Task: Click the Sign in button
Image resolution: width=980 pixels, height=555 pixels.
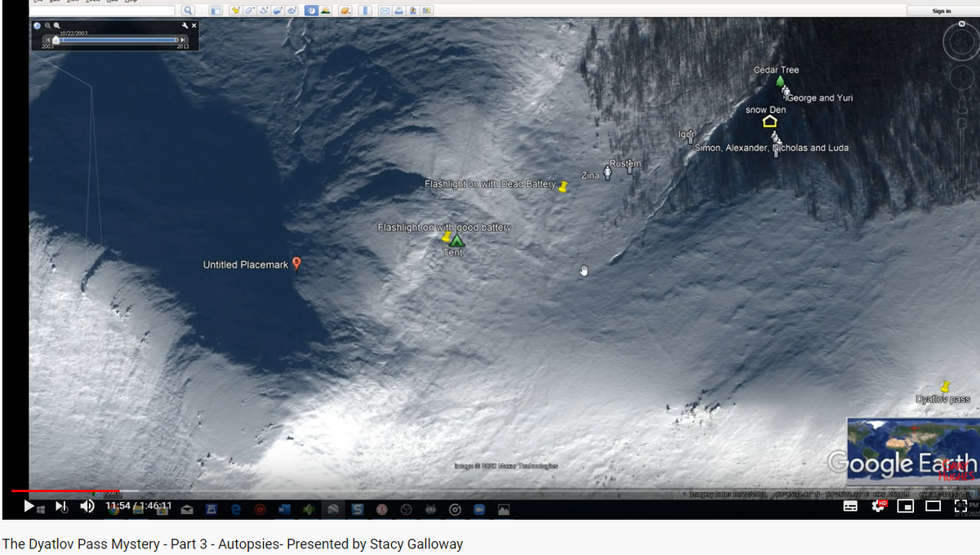Action: point(942,11)
